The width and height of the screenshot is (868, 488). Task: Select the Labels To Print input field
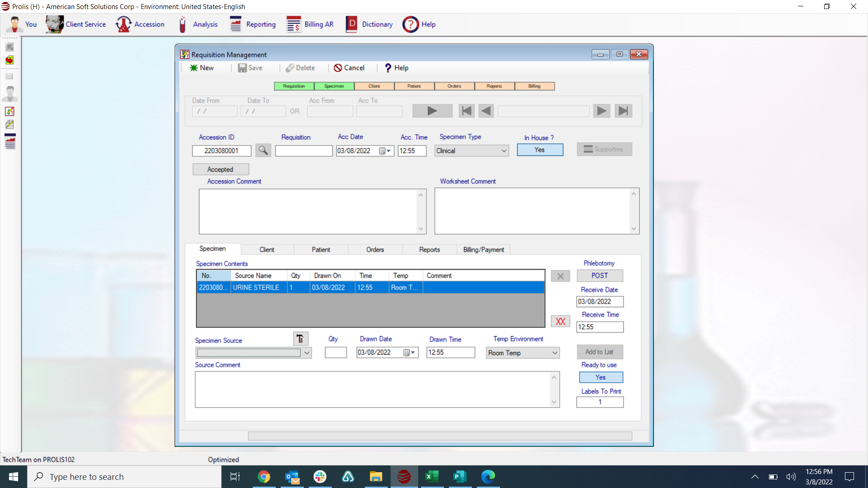[600, 402]
